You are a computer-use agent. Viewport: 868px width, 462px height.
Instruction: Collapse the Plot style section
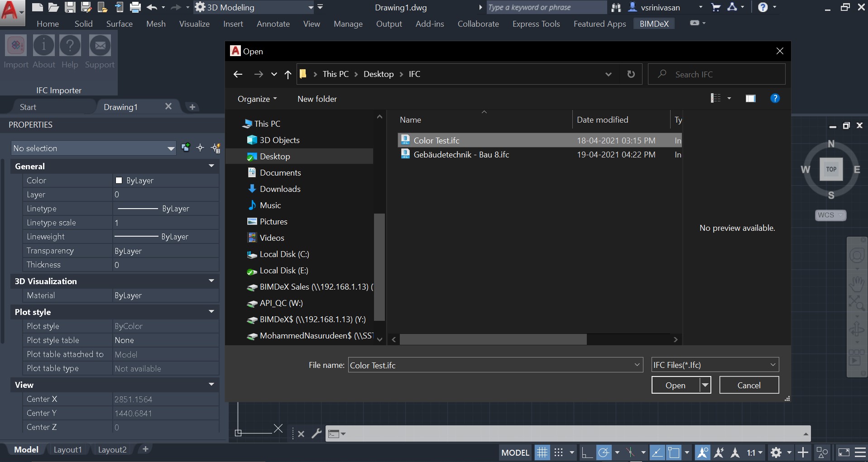coord(211,312)
